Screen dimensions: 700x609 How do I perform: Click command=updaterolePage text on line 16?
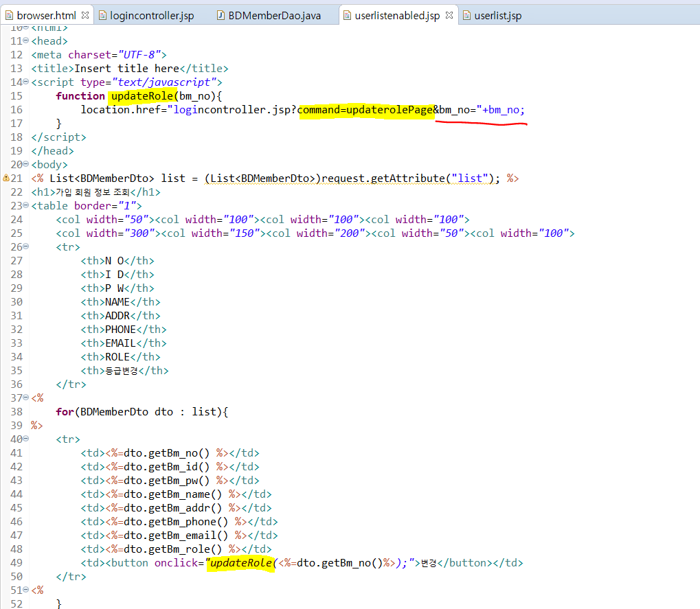click(365, 110)
